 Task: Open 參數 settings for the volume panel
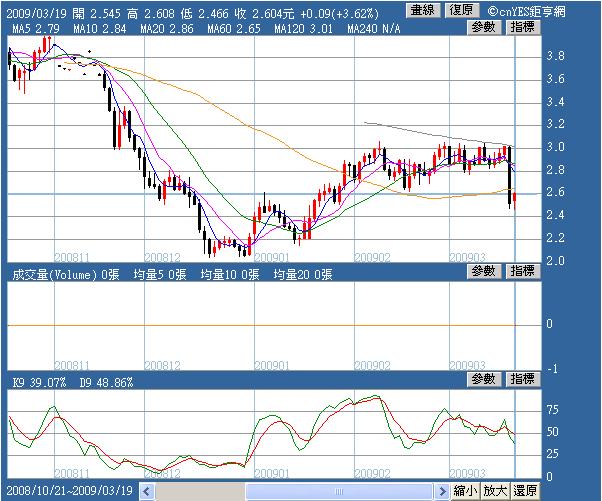(484, 271)
